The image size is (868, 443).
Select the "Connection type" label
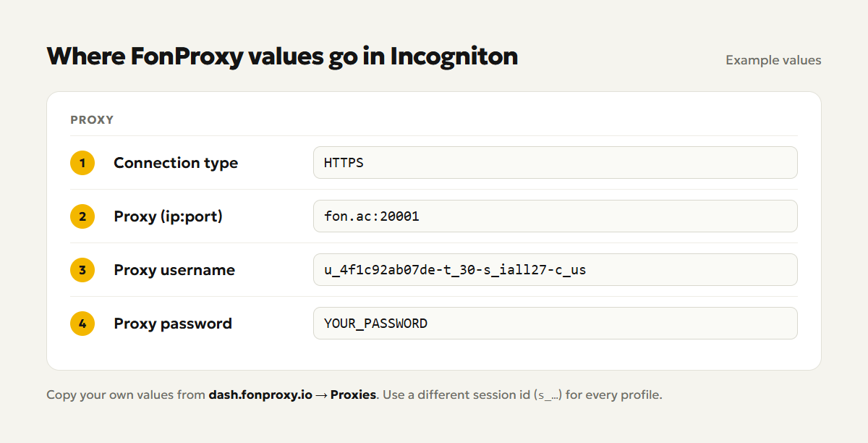176,163
